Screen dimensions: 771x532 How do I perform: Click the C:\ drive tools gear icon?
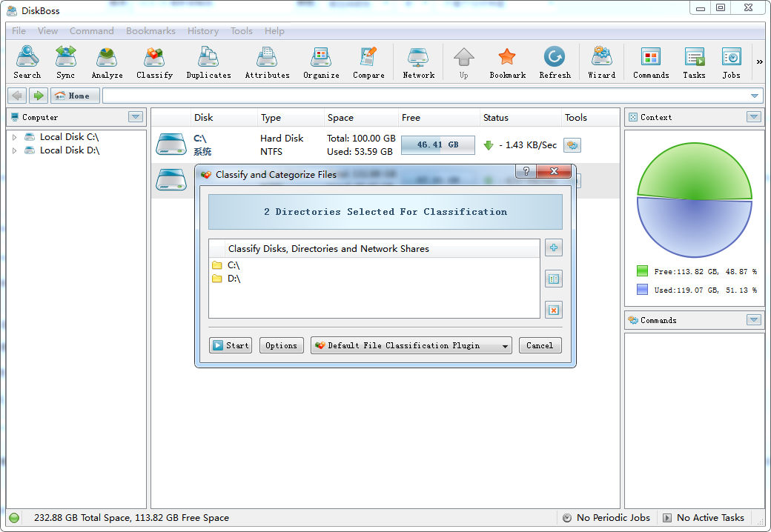pos(572,145)
